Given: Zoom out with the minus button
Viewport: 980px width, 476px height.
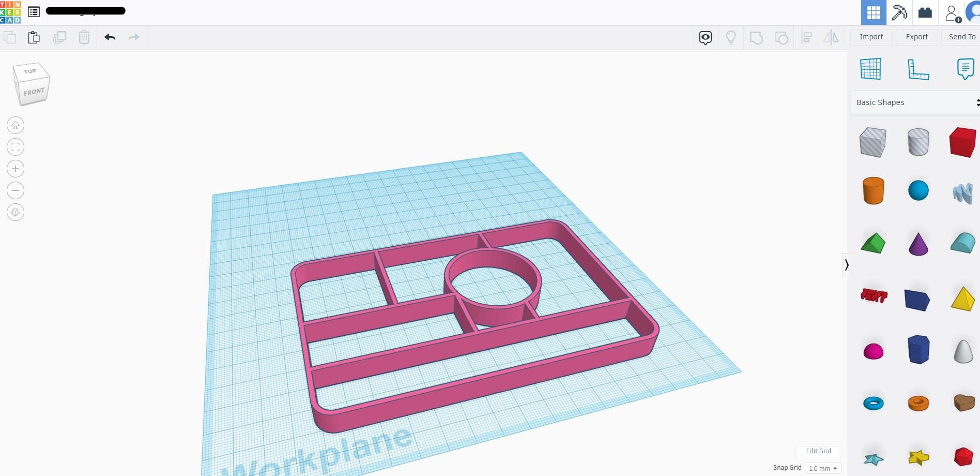Looking at the screenshot, I should (x=16, y=190).
